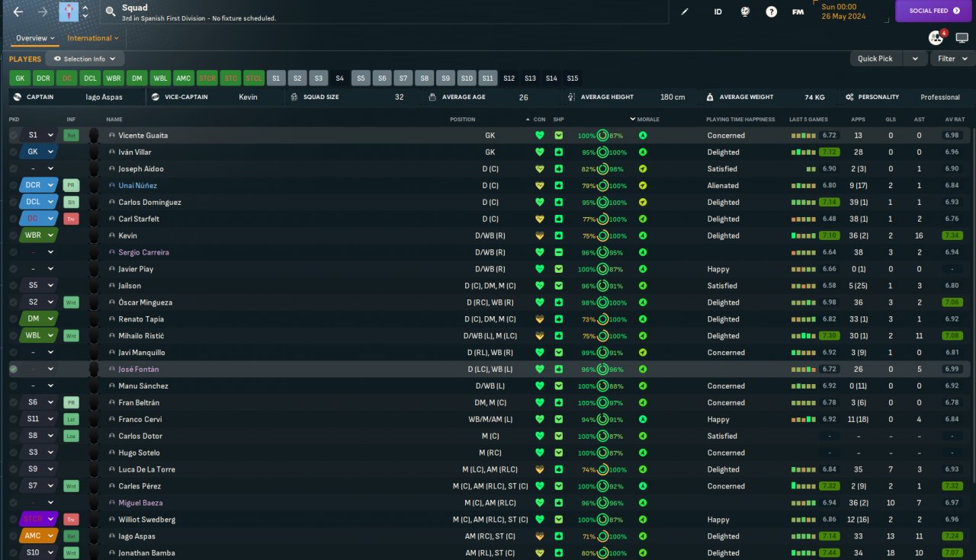
Task: Click the Ret status badge for Vicente Guaita
Action: [71, 136]
